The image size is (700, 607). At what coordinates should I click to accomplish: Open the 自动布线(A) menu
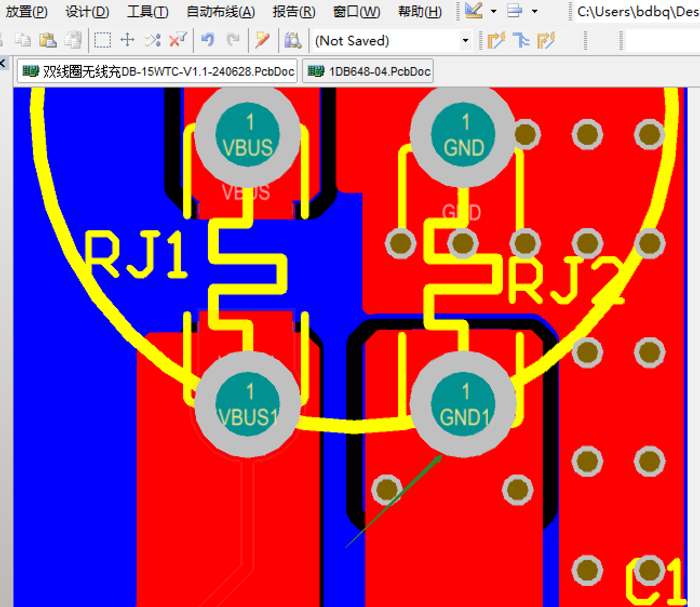click(x=220, y=11)
